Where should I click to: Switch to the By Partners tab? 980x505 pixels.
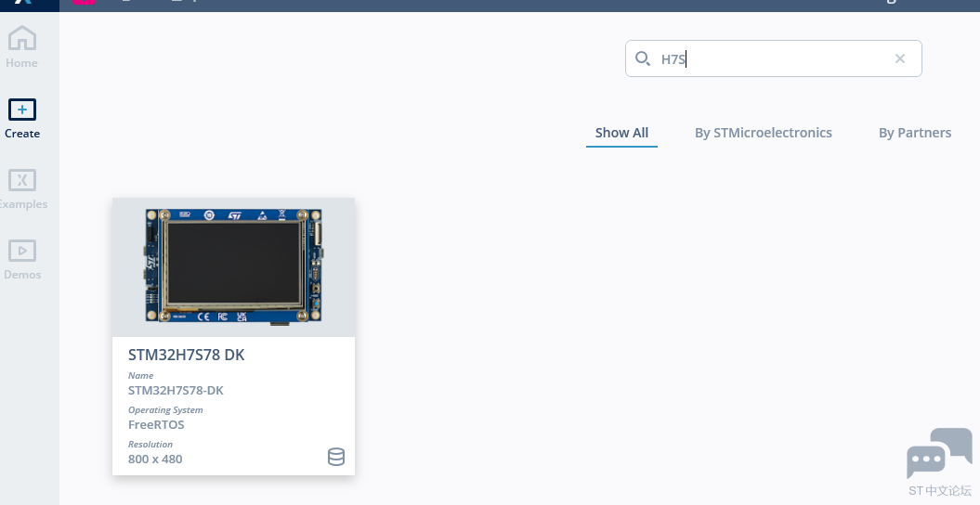click(915, 133)
